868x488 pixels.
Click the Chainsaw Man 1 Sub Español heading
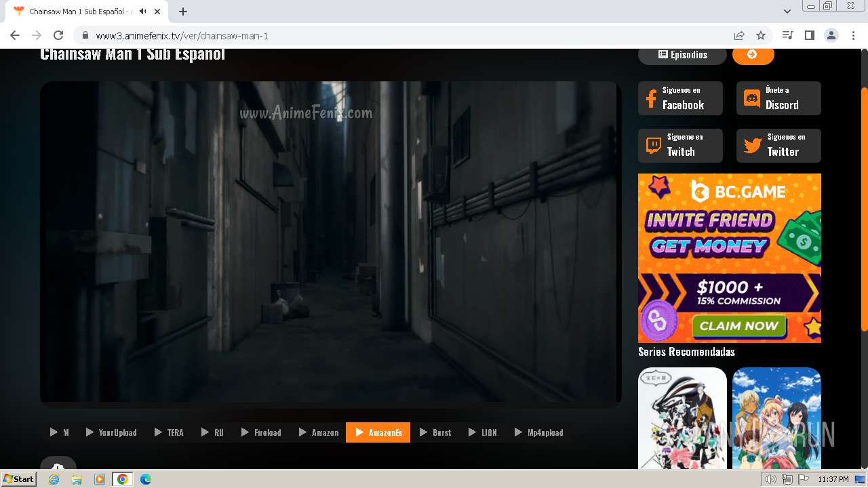click(x=132, y=55)
